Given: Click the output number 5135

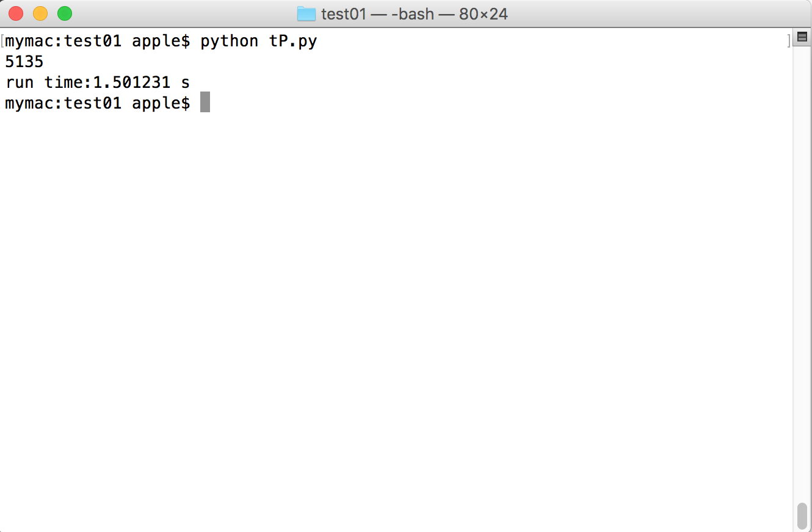Looking at the screenshot, I should click(24, 61).
